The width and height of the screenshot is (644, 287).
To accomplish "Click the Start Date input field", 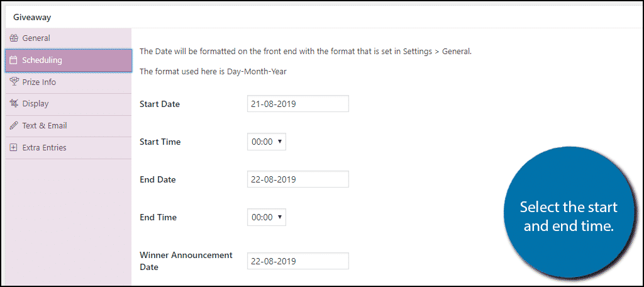I will 297,104.
